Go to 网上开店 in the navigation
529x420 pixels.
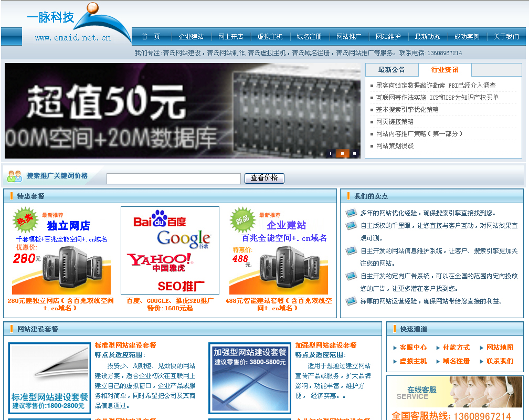point(231,36)
